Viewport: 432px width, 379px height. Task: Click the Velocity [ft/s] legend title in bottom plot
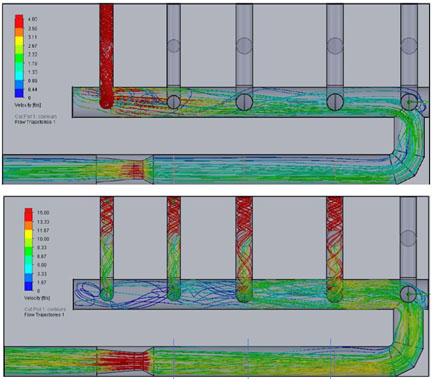(37, 298)
